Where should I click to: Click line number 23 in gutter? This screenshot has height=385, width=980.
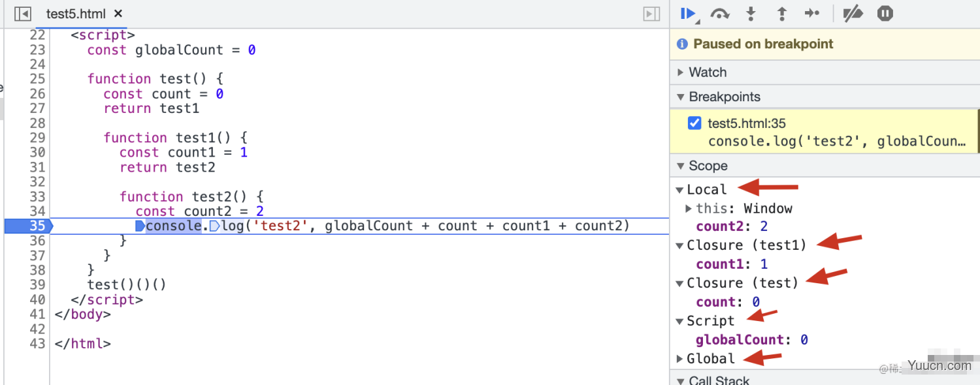[37, 50]
